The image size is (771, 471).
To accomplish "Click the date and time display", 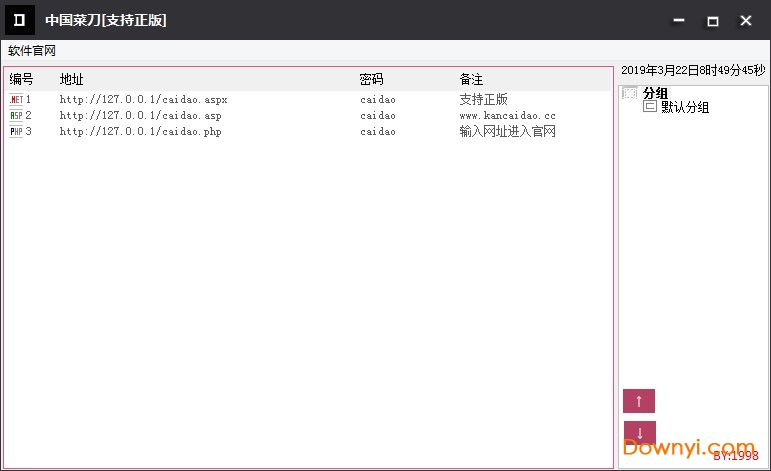I will click(x=693, y=70).
